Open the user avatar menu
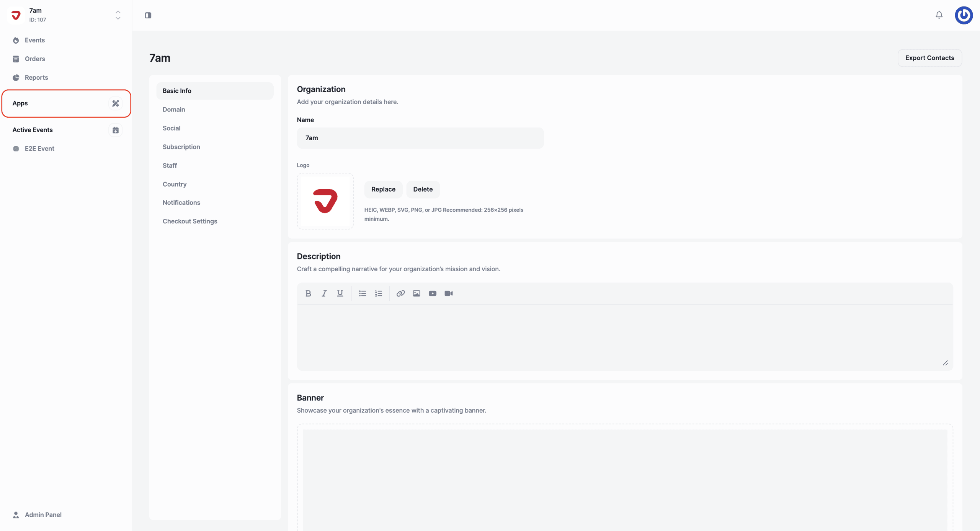This screenshot has height=531, width=980. [x=964, y=15]
